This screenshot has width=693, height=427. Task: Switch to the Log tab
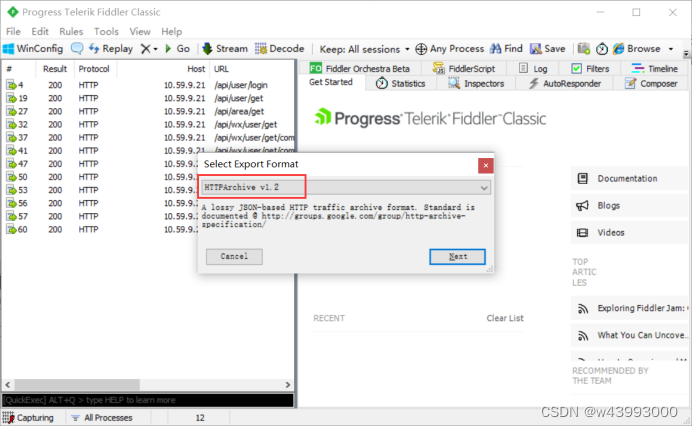click(533, 69)
